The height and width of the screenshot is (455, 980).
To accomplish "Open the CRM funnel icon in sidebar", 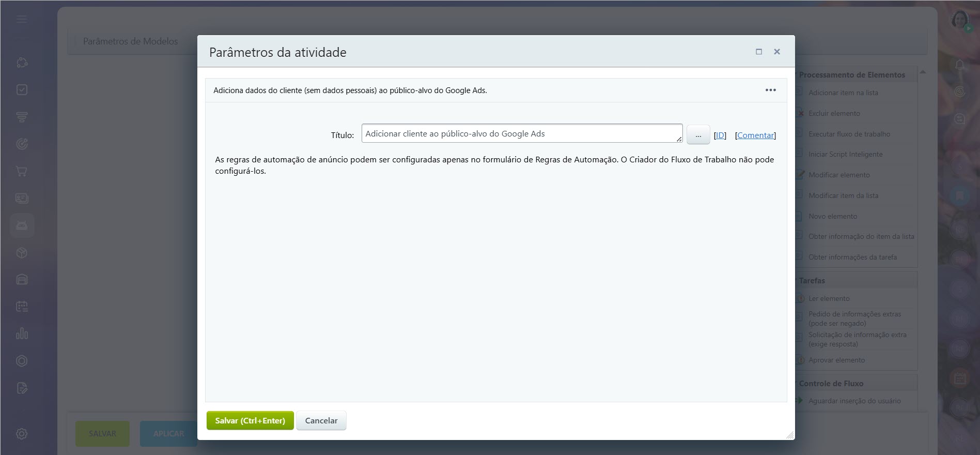I will (22, 117).
